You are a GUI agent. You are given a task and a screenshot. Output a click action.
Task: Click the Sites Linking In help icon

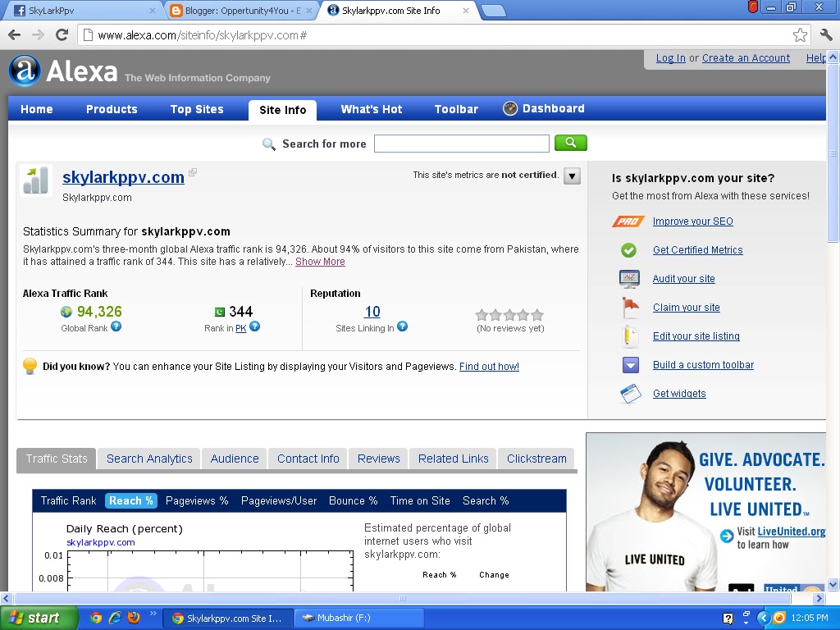(x=402, y=326)
